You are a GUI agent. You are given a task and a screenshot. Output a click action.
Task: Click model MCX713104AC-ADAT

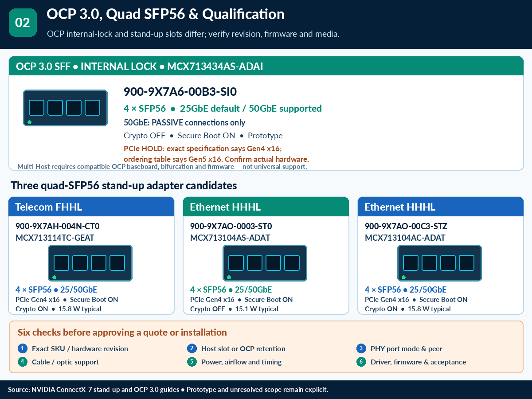[405, 238]
